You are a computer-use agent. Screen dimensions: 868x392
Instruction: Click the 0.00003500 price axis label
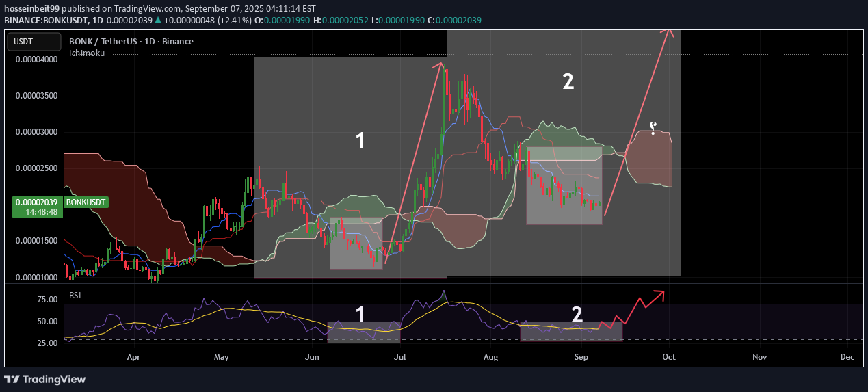(x=36, y=96)
